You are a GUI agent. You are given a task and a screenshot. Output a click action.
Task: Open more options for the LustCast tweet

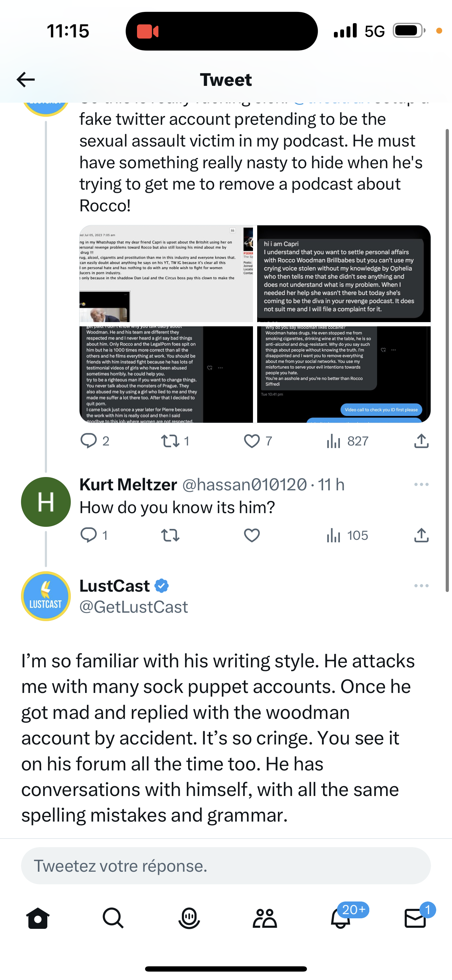(x=421, y=586)
